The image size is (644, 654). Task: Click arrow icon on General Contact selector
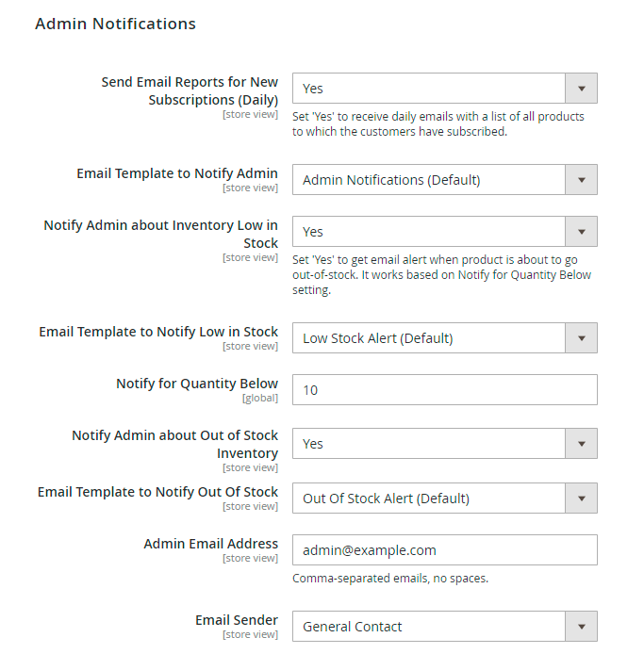[581, 627]
